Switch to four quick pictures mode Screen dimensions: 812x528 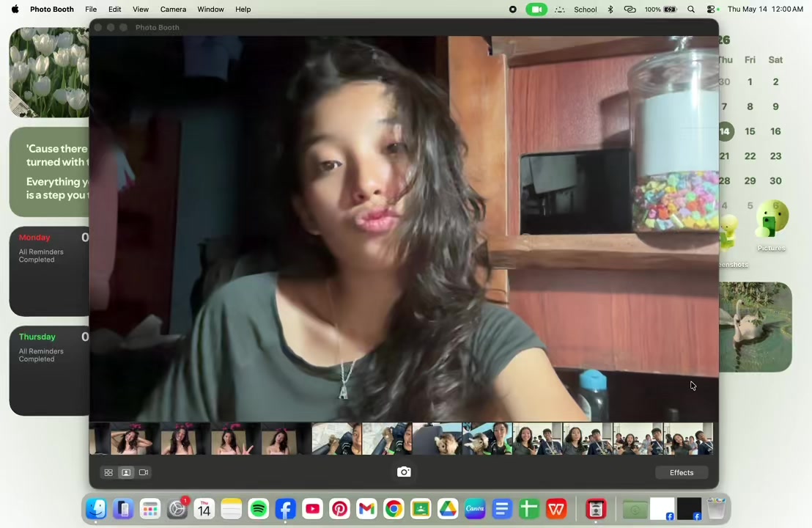pyautogui.click(x=108, y=472)
